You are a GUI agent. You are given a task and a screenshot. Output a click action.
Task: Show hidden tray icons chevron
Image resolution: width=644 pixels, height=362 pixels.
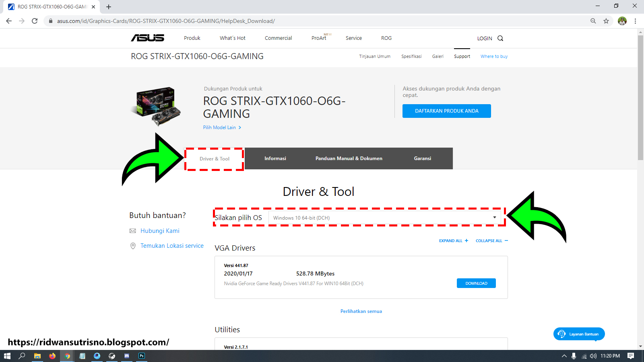(x=564, y=356)
